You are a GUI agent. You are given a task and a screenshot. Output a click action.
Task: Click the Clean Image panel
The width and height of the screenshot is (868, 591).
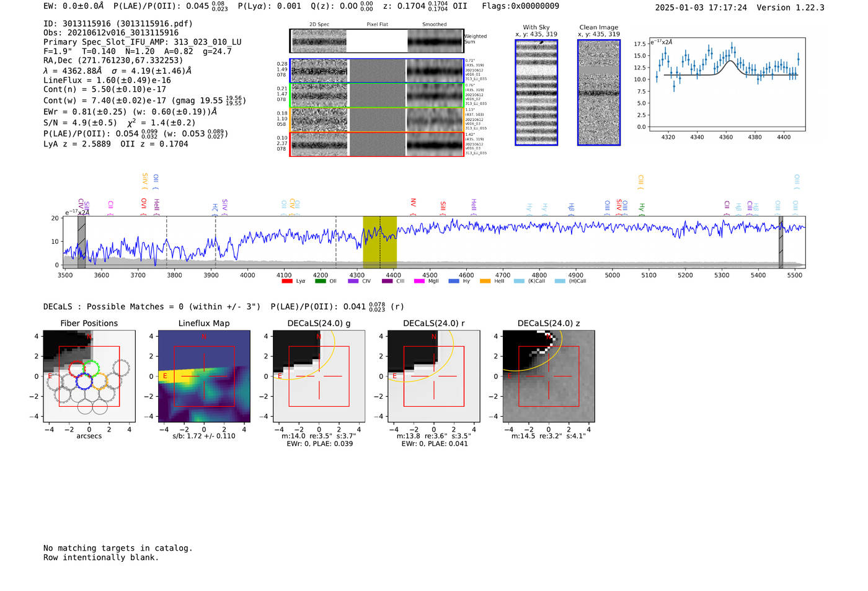click(599, 92)
